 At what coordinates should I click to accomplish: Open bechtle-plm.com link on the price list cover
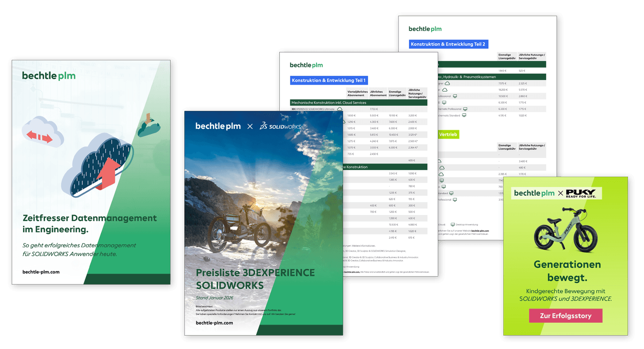click(x=214, y=323)
